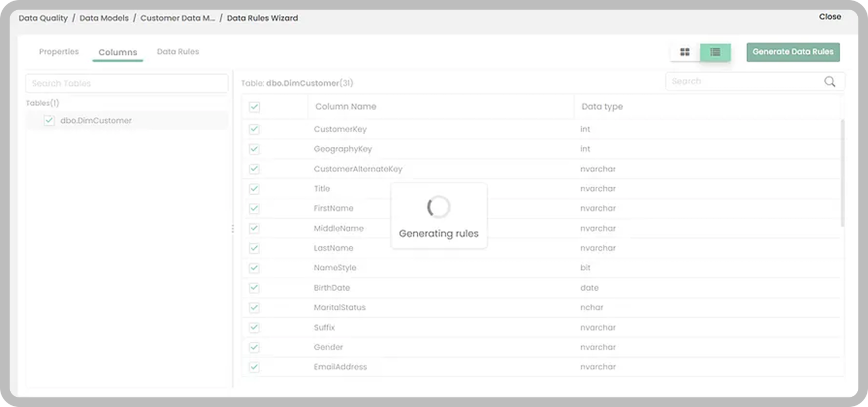Open the Properties tab
Viewport: 868px width, 407px height.
tap(59, 51)
